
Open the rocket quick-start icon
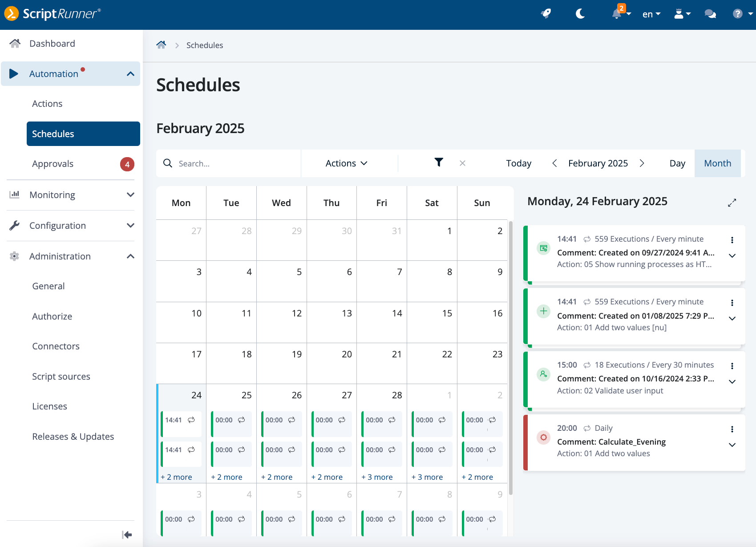pos(546,14)
